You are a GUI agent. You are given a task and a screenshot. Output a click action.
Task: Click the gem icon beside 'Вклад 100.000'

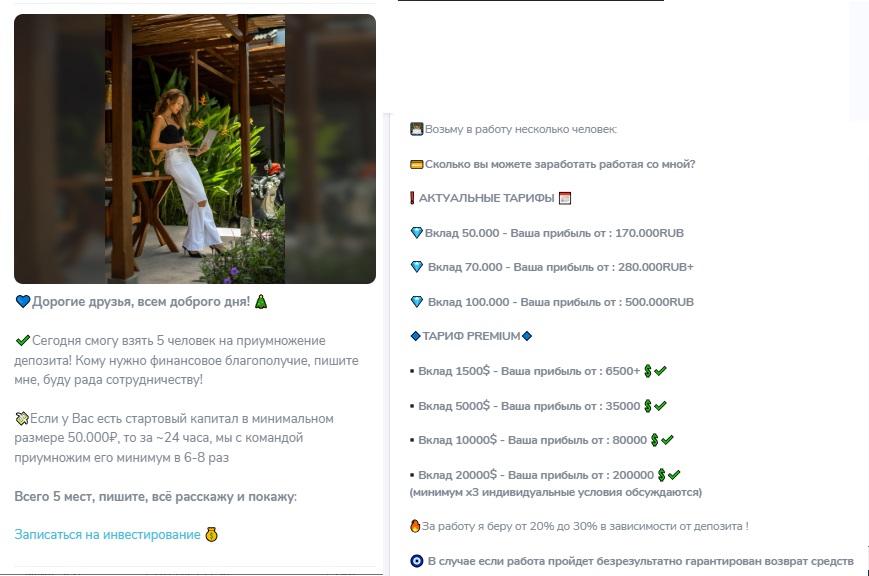pyautogui.click(x=417, y=302)
